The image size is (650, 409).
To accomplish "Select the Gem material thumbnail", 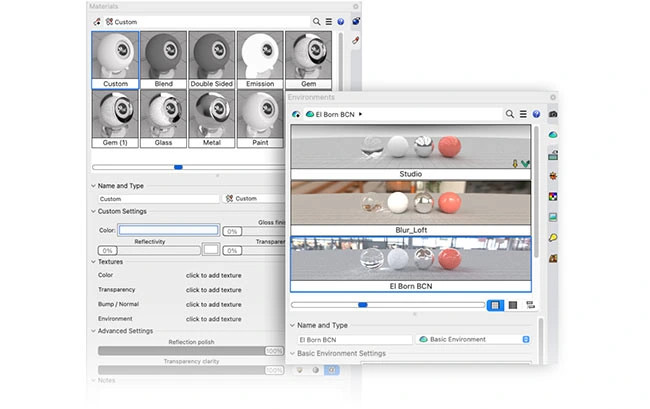I will click(308, 60).
